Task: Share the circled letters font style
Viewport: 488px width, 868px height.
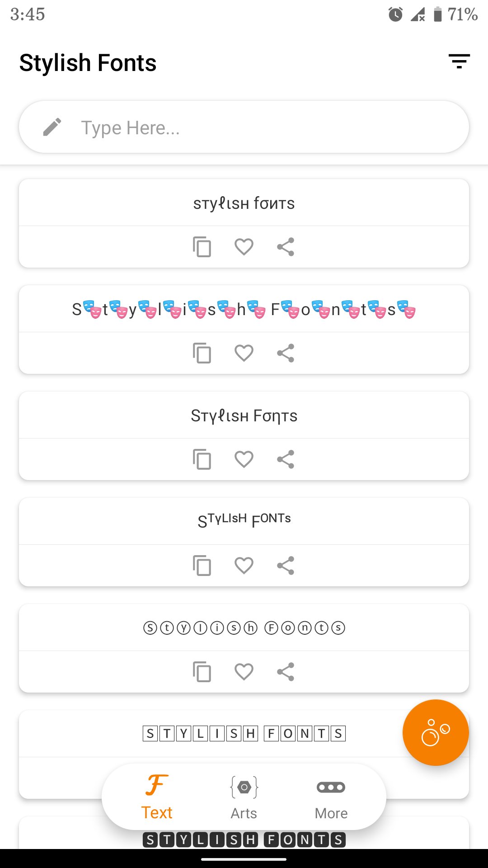Action: pos(286,672)
